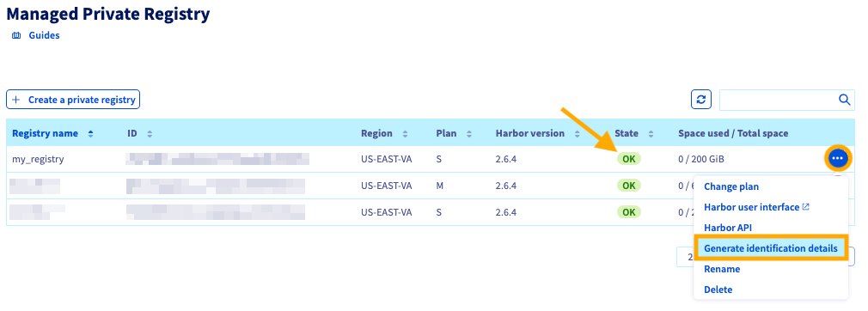Sort by Plan column arrows

tap(469, 133)
